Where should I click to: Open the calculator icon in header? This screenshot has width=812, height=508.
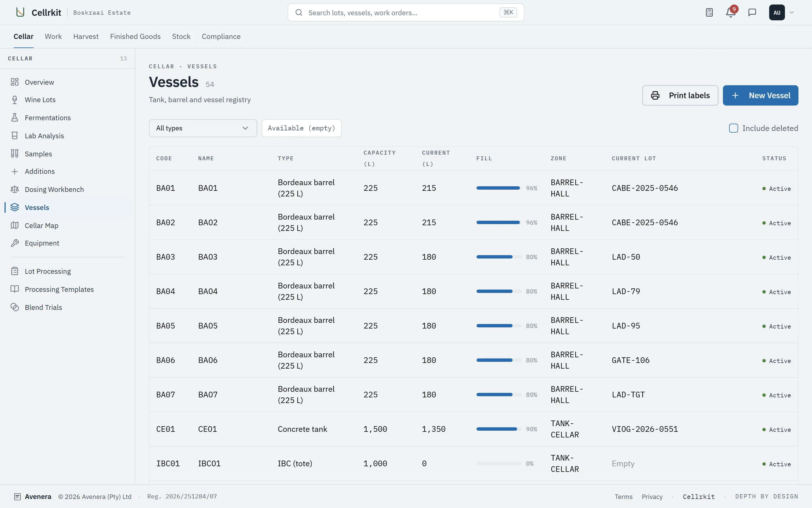coord(709,12)
